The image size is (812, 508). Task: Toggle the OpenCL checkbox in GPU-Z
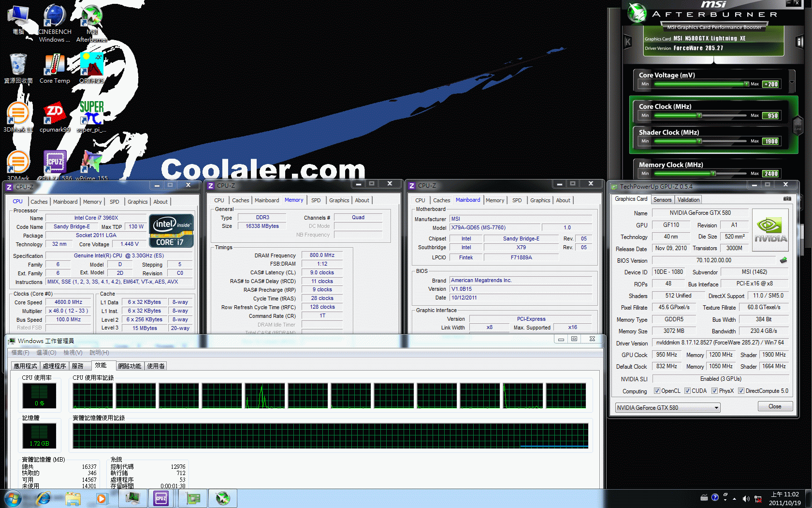click(x=657, y=391)
